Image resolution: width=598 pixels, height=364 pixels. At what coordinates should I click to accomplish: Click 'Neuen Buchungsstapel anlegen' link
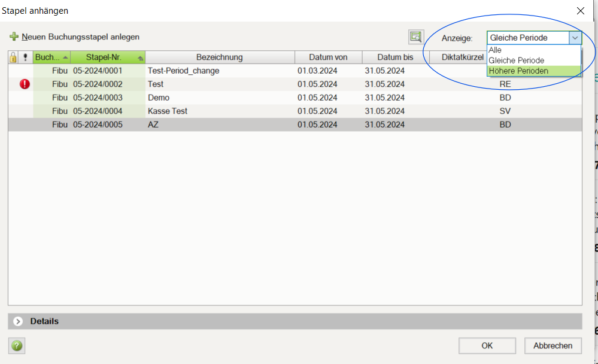coord(80,37)
